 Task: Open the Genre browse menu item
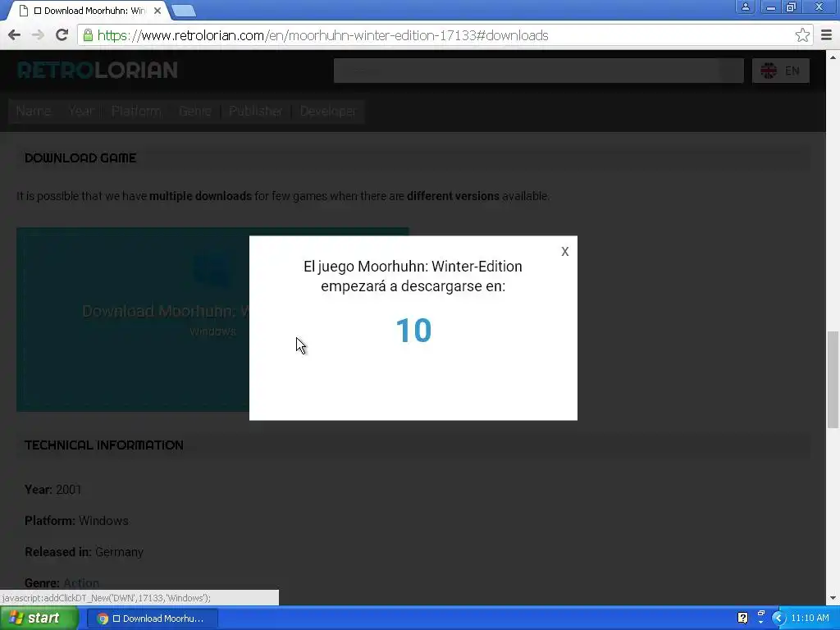pos(195,111)
